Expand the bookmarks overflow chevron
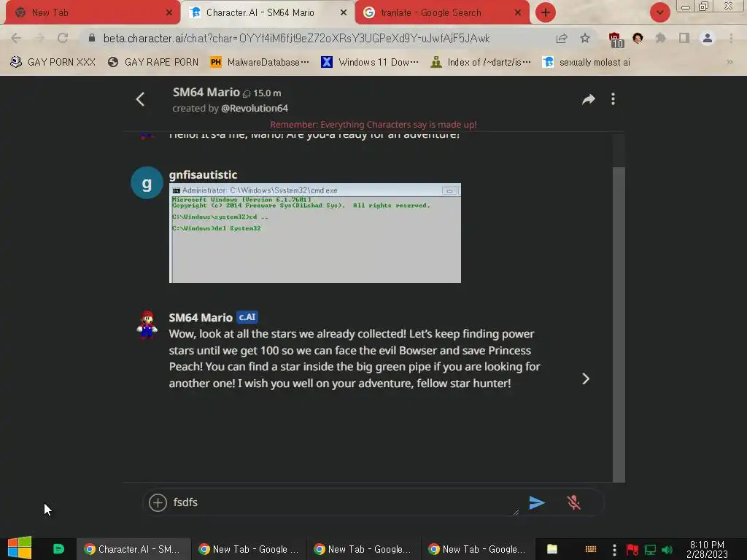Screen dimensions: 747x560 point(729,62)
